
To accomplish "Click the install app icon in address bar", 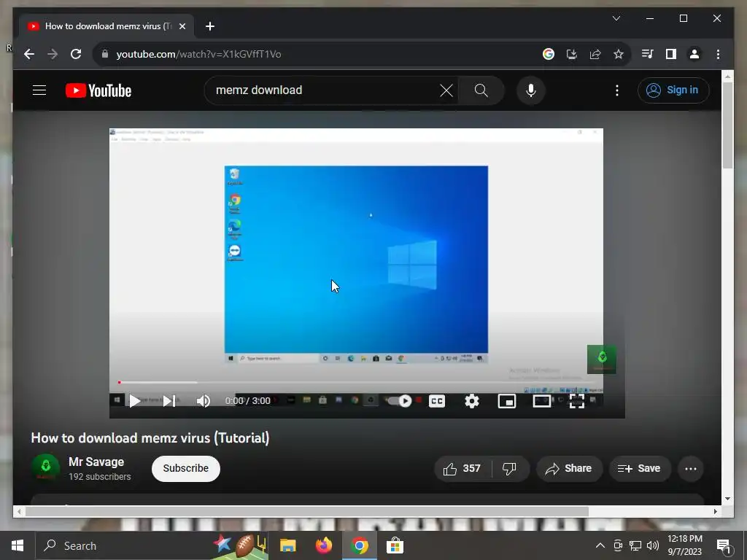I will click(x=572, y=54).
